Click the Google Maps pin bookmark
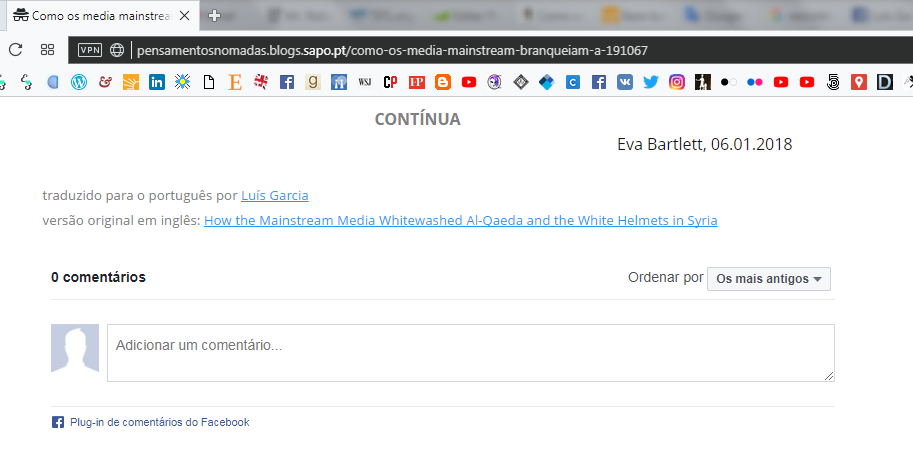The height and width of the screenshot is (449, 913). point(859,83)
